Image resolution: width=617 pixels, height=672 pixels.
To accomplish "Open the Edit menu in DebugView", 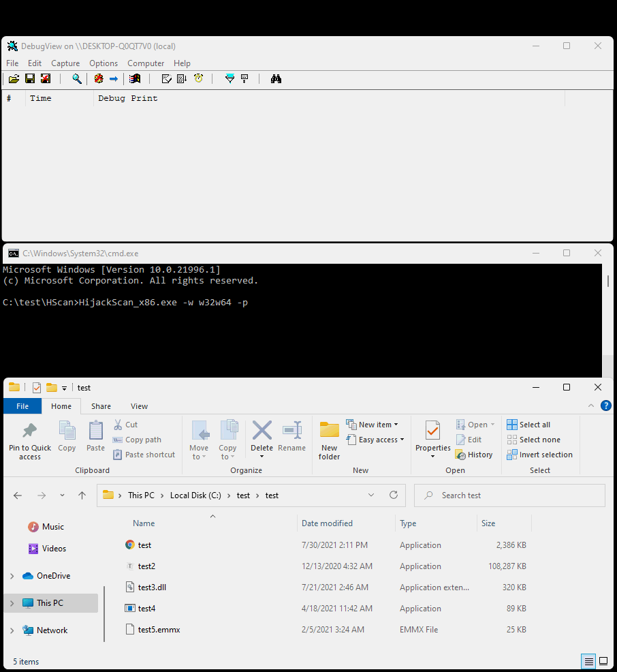I will 35,63.
